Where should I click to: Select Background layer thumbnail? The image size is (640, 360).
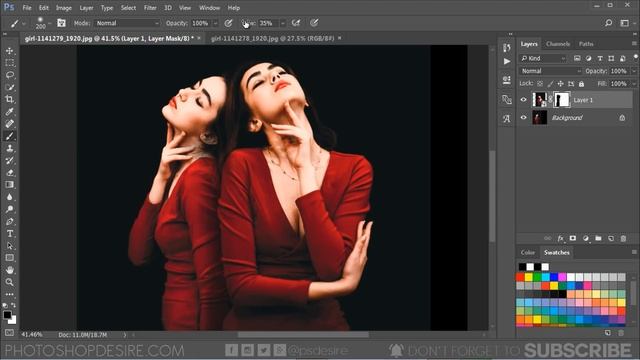(540, 118)
